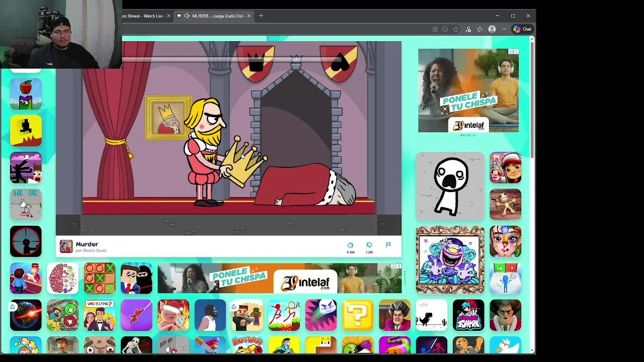The image size is (644, 362).
Task: Open the exploding planet game thumbnail
Action: point(26,315)
